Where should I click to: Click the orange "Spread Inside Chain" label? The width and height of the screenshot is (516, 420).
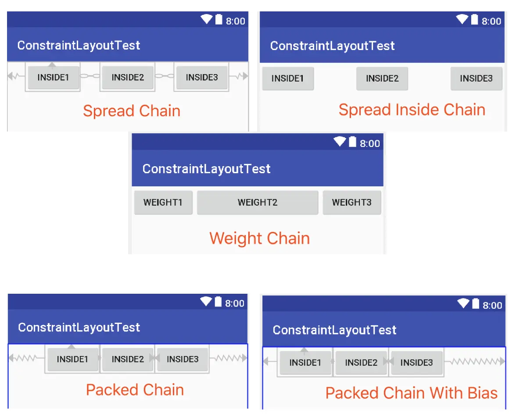[x=412, y=110]
